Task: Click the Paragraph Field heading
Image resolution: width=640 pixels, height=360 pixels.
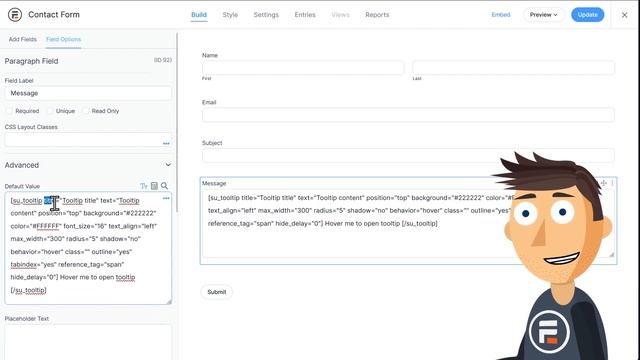Action: click(x=31, y=61)
